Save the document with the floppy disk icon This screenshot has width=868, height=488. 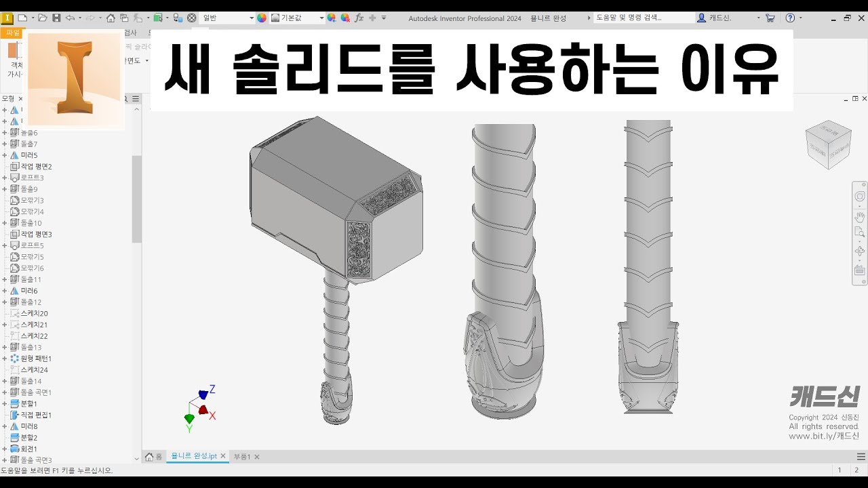pos(56,18)
